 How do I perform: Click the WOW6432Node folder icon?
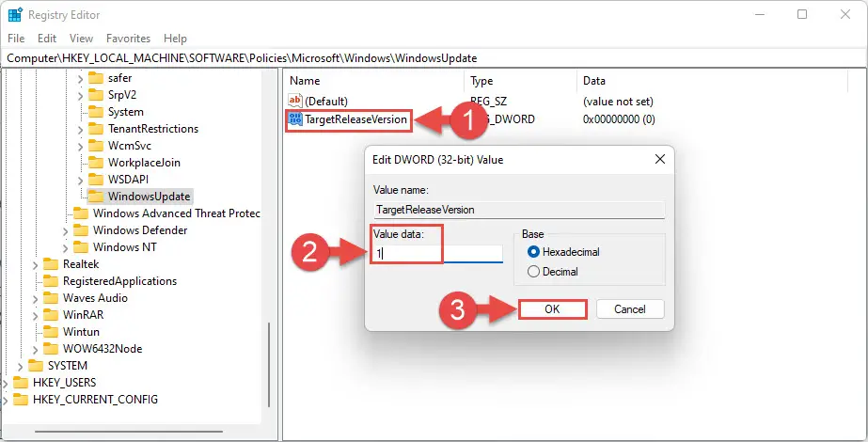[51, 348]
